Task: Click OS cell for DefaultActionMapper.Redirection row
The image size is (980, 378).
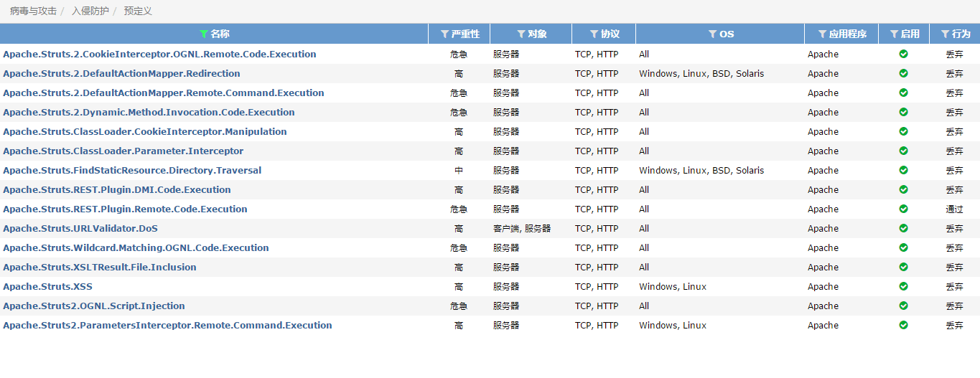Action: (701, 73)
